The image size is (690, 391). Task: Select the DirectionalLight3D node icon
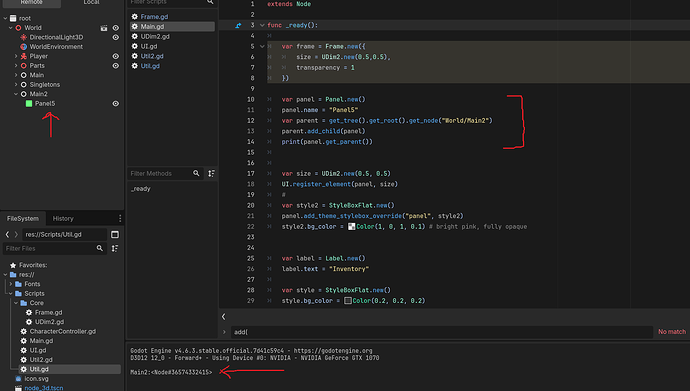pyautogui.click(x=24, y=37)
